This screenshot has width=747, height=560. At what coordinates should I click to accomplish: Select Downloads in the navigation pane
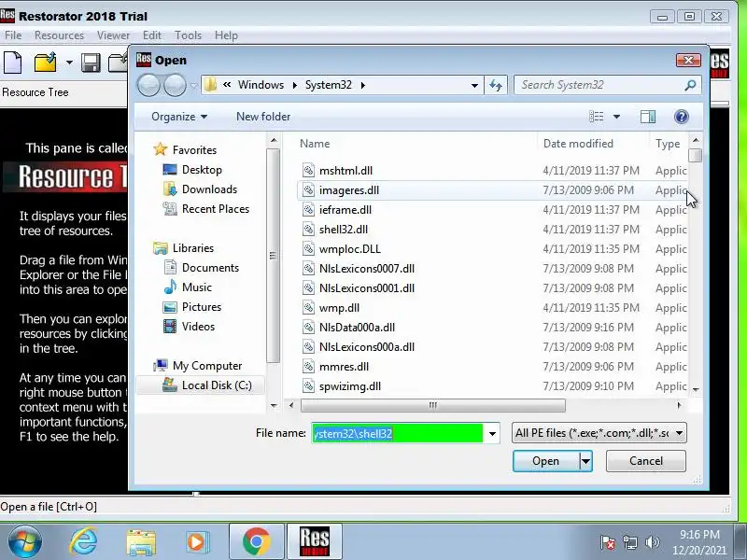(209, 189)
